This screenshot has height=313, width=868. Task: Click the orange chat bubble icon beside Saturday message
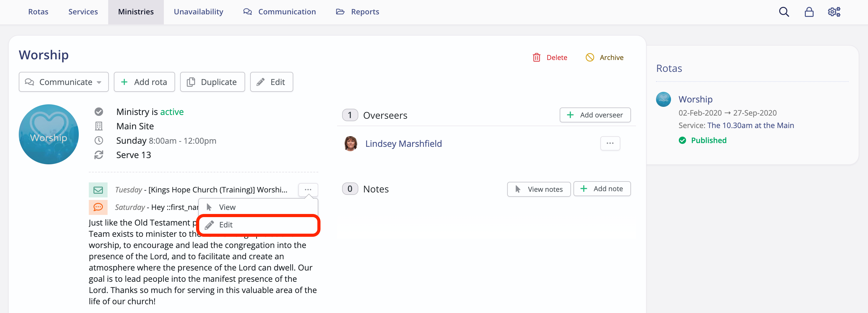point(98,207)
